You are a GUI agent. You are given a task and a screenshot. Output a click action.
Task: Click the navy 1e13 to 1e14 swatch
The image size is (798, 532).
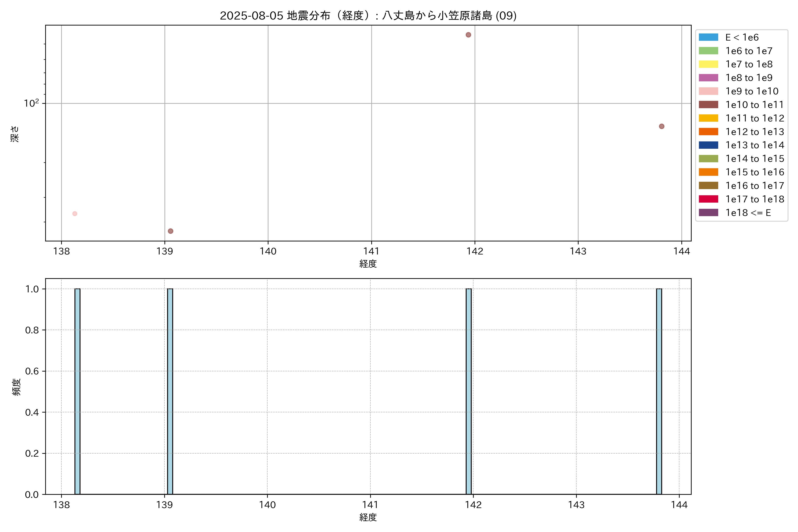[x=708, y=145]
